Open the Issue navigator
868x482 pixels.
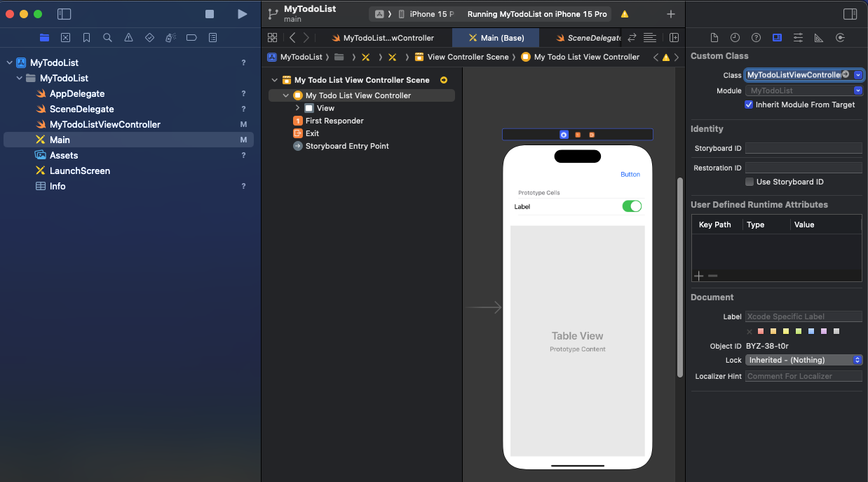point(128,38)
